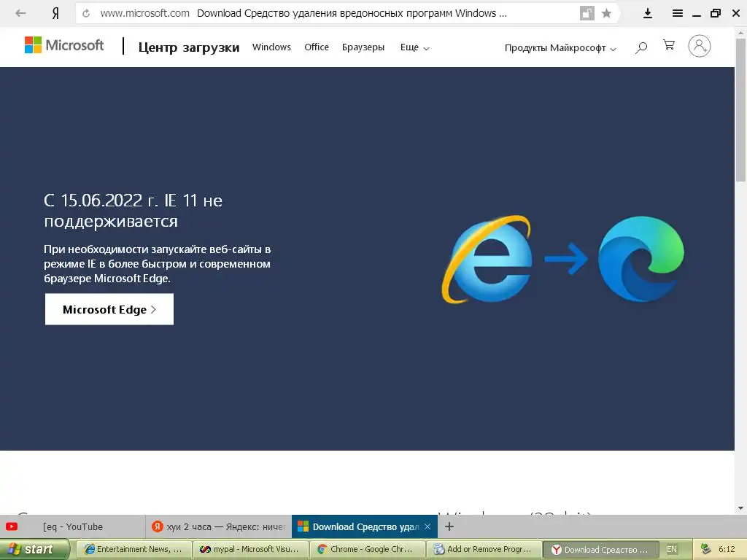This screenshot has width=747, height=560.
Task: Click the Microsoft Edge button
Action: pyautogui.click(x=109, y=309)
